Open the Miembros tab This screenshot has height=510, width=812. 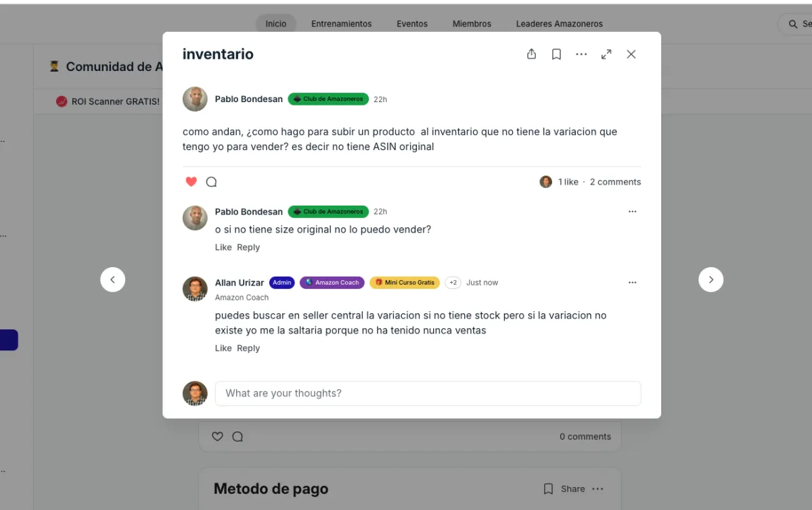coord(472,24)
